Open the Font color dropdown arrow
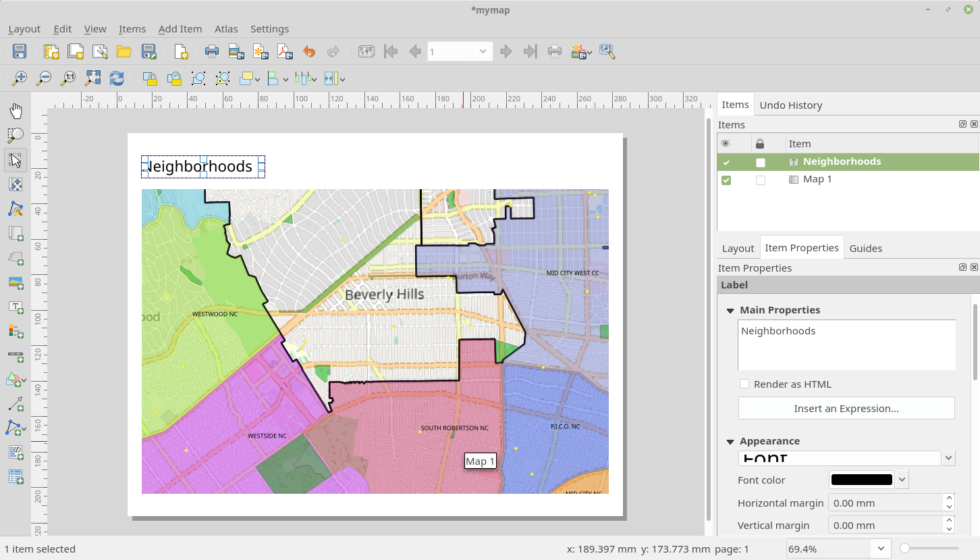The height and width of the screenshot is (560, 980). pos(902,480)
